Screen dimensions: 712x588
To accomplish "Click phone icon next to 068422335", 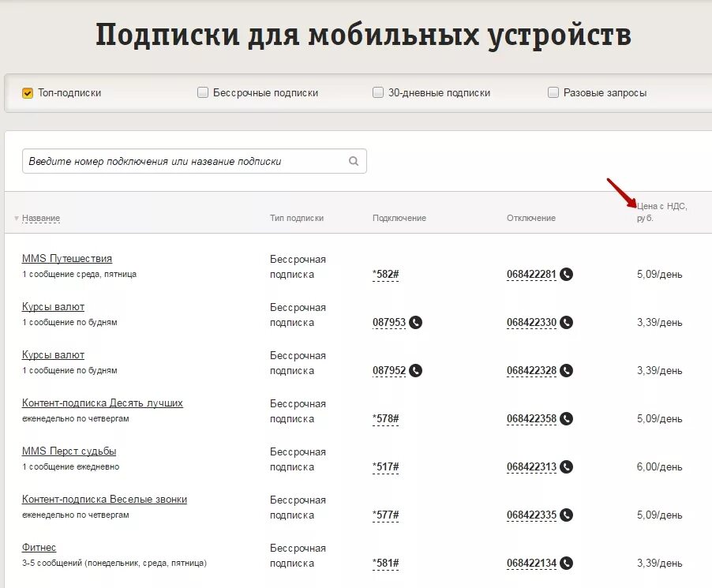I will 566,515.
